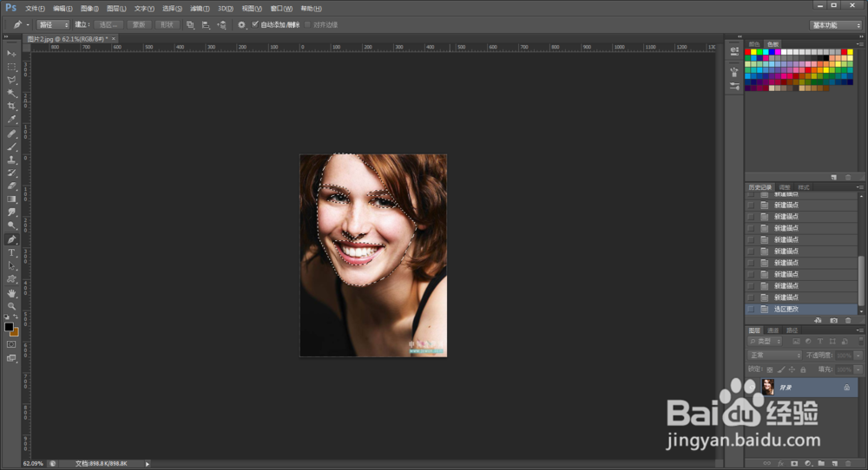This screenshot has height=470, width=868.
Task: Toggle visibility of Background layer
Action: tap(752, 387)
